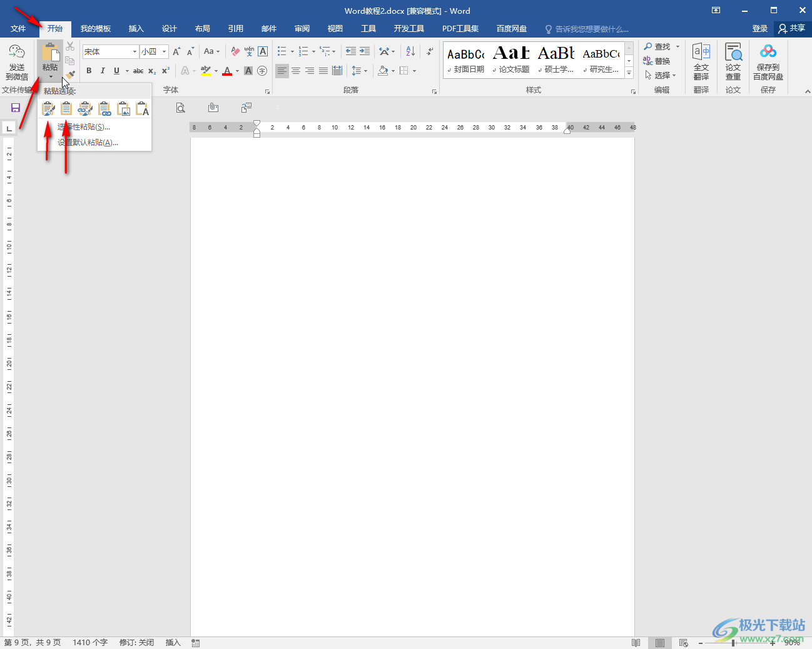Apply distributed alignment

[337, 71]
